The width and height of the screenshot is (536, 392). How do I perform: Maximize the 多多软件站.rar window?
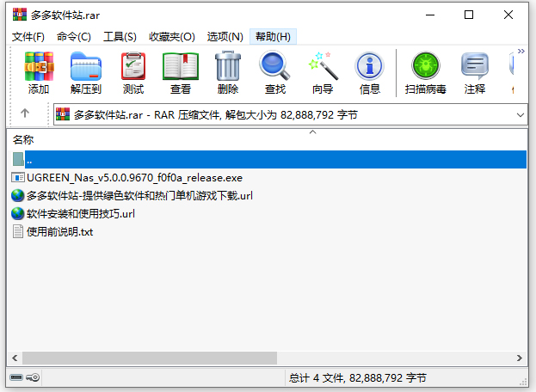click(x=469, y=15)
